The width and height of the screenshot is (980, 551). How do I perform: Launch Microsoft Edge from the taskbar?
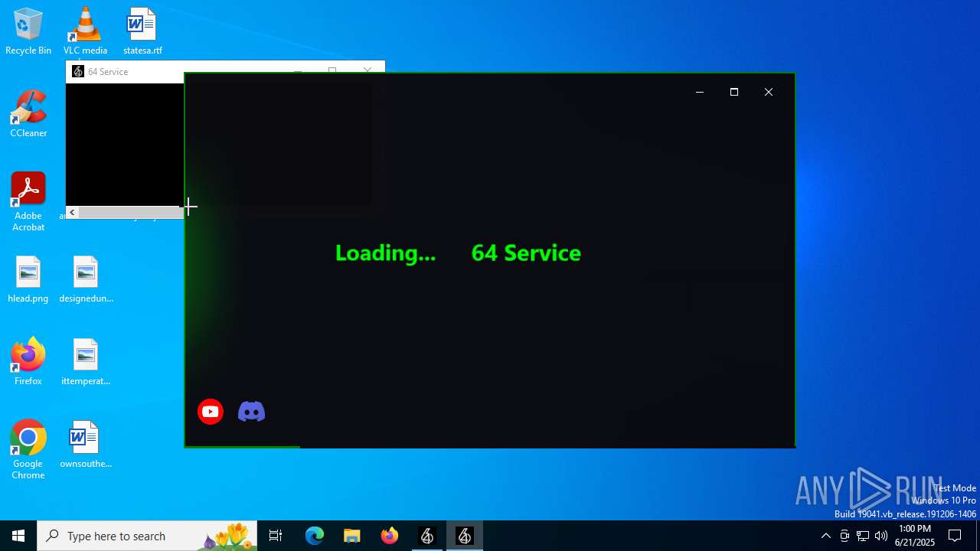click(x=315, y=536)
